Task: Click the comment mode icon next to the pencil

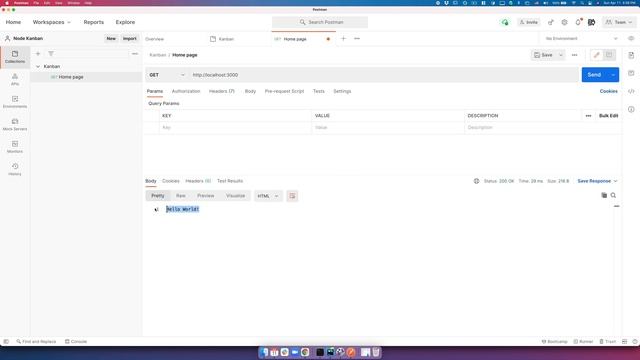Action: [x=609, y=55]
